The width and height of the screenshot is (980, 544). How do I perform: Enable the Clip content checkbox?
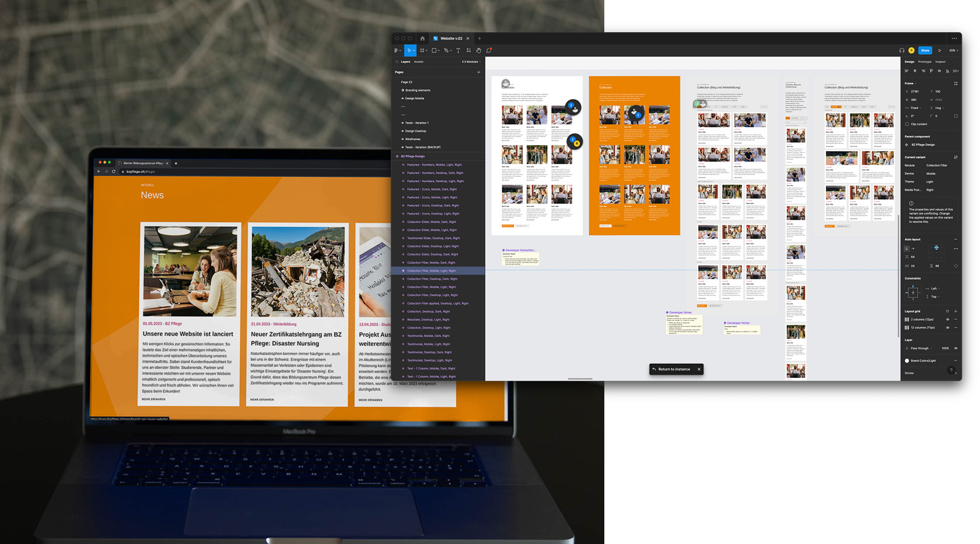click(x=907, y=124)
